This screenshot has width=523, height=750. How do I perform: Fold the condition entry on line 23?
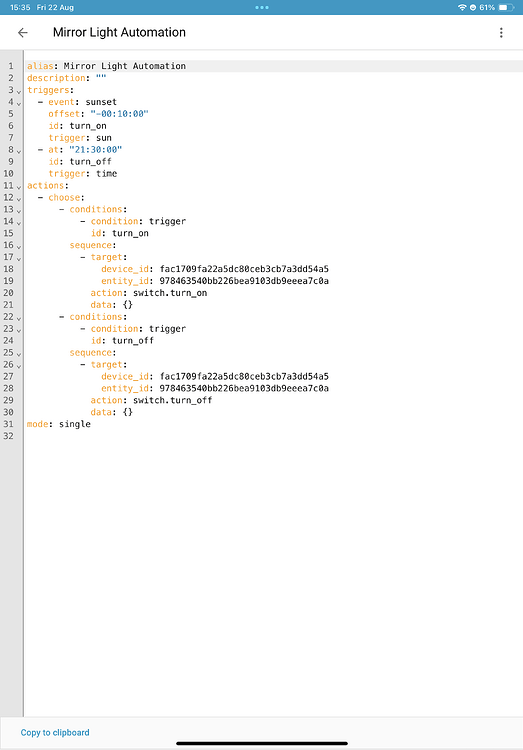(x=19, y=330)
